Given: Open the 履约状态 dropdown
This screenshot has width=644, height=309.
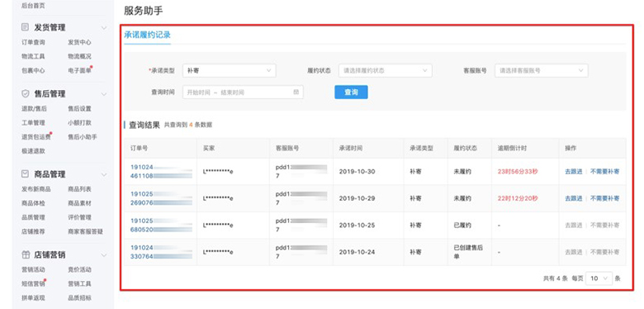Looking at the screenshot, I should pos(386,70).
